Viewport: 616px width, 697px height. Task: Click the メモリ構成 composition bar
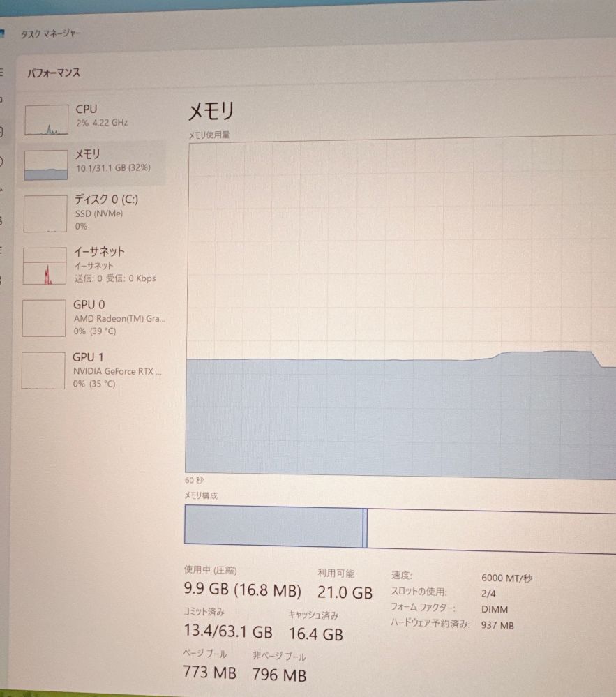[400, 529]
